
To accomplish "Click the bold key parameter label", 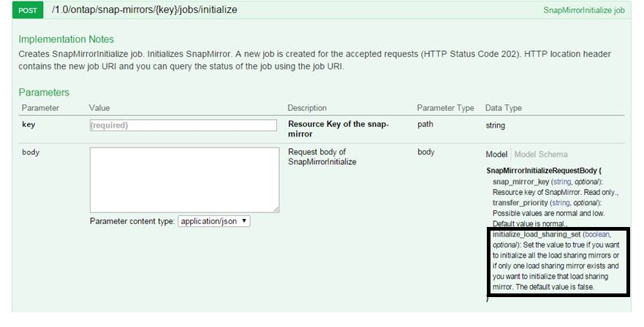I will point(29,125).
